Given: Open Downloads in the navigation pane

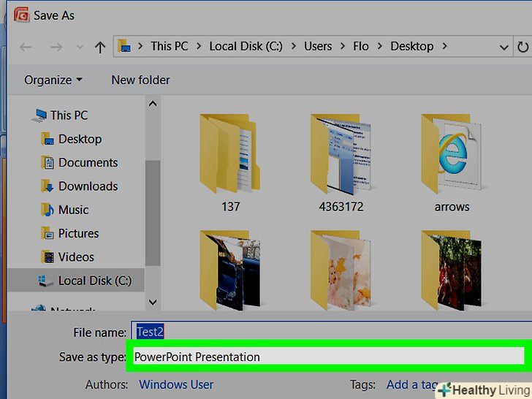Looking at the screenshot, I should [x=88, y=186].
